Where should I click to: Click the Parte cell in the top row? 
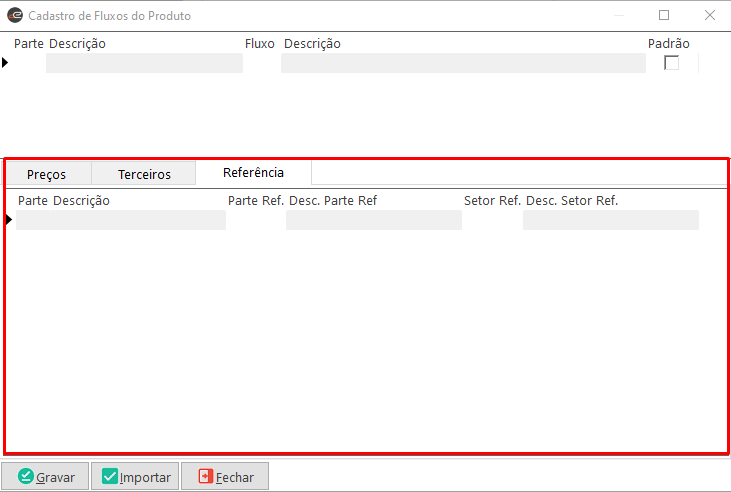(28, 63)
